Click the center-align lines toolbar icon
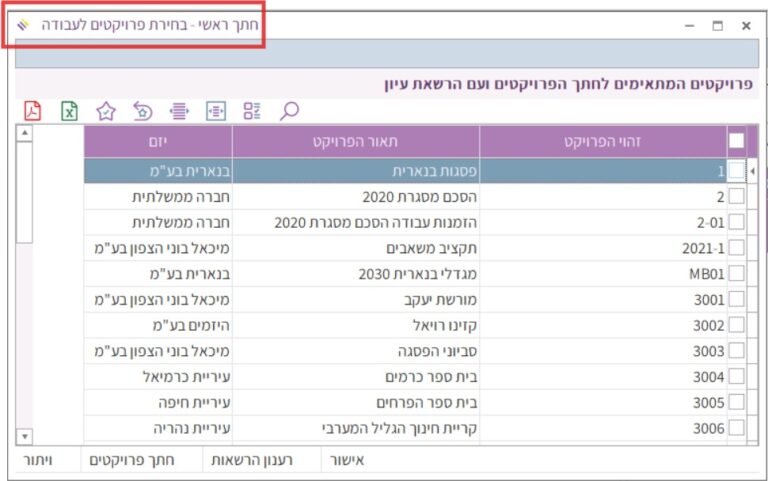Image resolution: width=768 pixels, height=481 pixels. coord(179,111)
